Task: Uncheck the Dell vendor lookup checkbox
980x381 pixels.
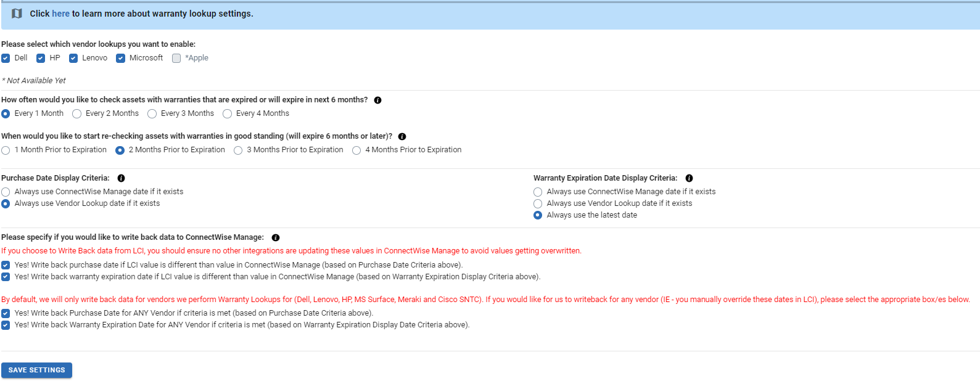Action: click(x=6, y=58)
